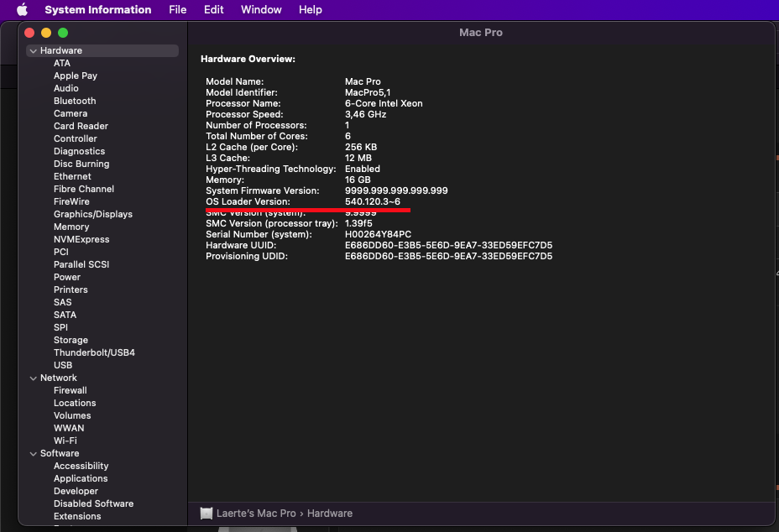
Task: Select Thunderbolt/USB4 in the sidebar
Action: coord(94,352)
